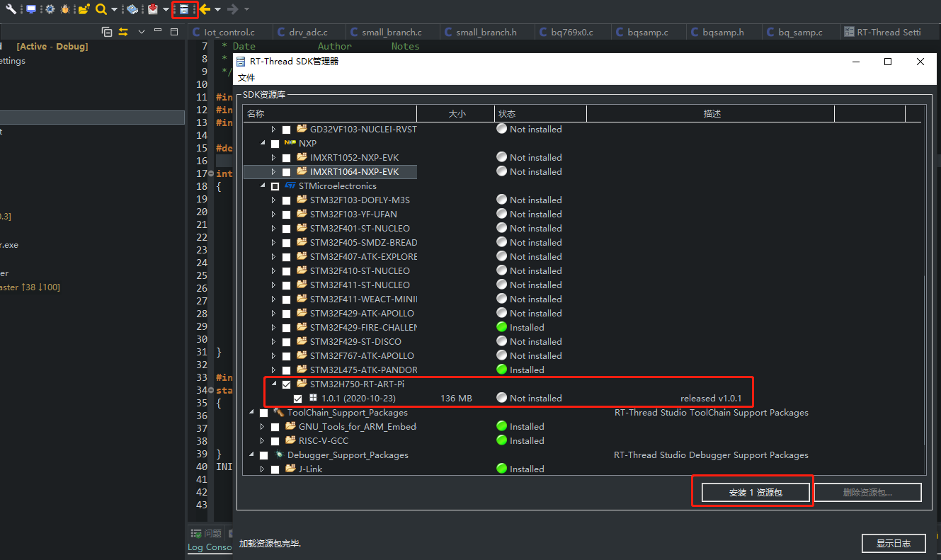
Task: Click the J-Link folder icon
Action: [290, 469]
